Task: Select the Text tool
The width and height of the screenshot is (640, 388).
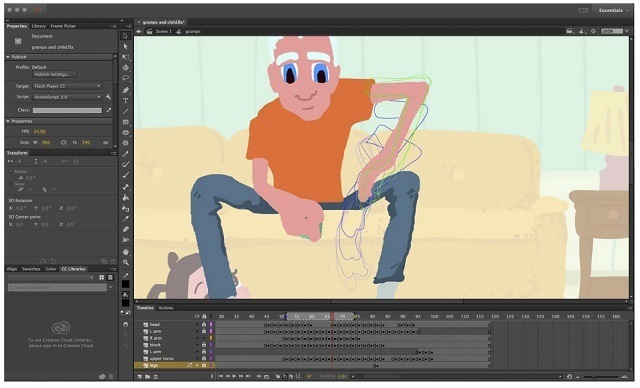Action: [x=126, y=101]
